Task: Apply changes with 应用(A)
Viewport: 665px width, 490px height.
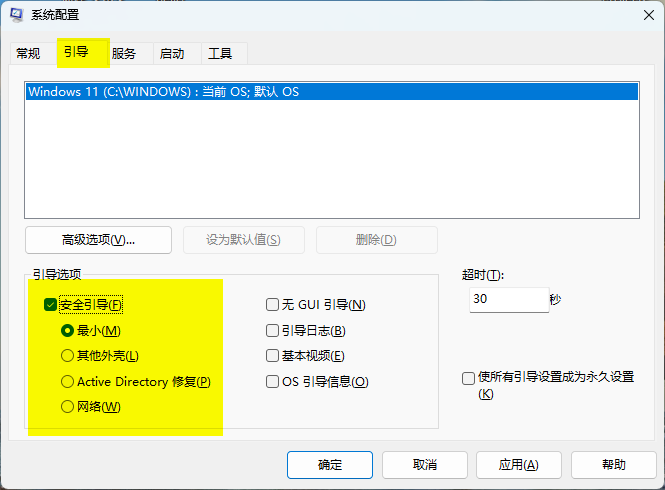Action: [x=519, y=465]
